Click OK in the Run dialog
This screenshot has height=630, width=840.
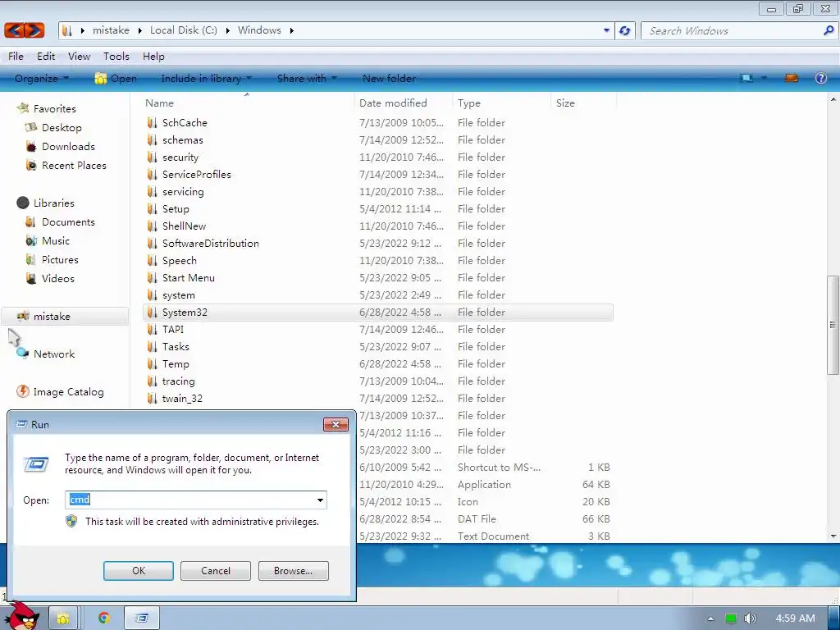(138, 571)
